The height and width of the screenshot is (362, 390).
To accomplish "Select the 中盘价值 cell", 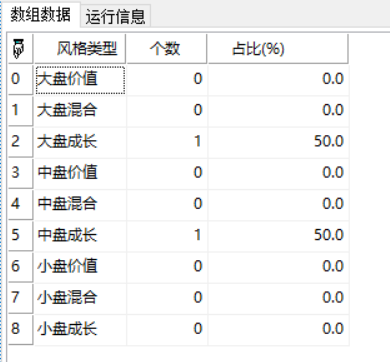I will coord(80,173).
